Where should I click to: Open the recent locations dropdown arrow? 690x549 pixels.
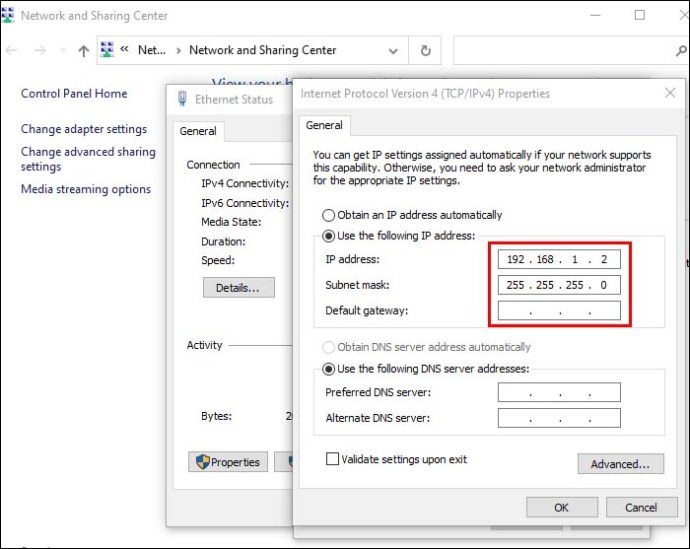coord(63,51)
